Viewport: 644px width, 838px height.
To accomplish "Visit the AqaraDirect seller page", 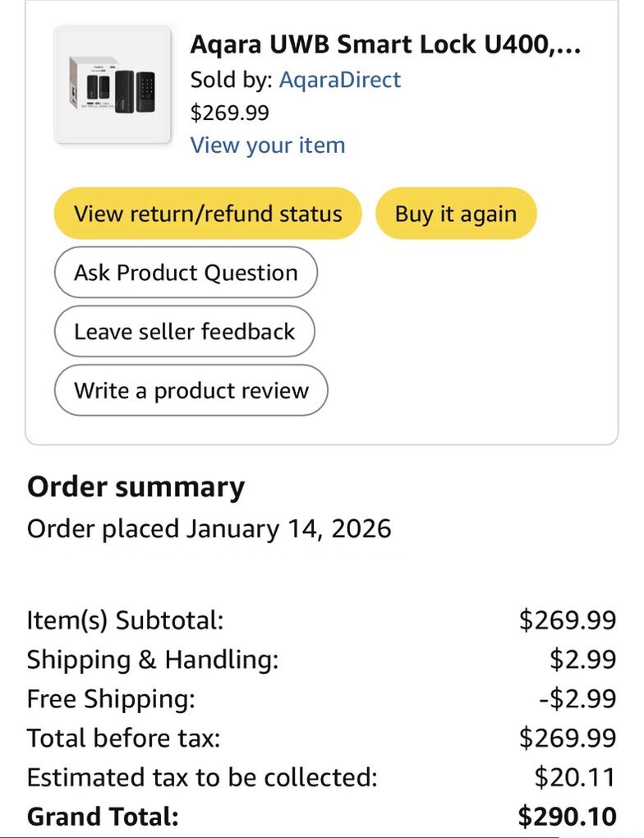I will tap(340, 80).
